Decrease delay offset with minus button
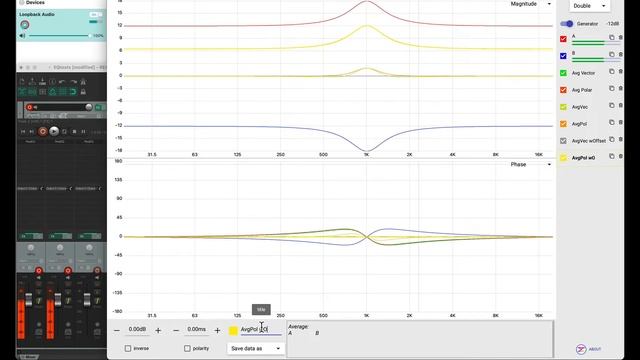This screenshot has height=360, width=640. click(176, 330)
